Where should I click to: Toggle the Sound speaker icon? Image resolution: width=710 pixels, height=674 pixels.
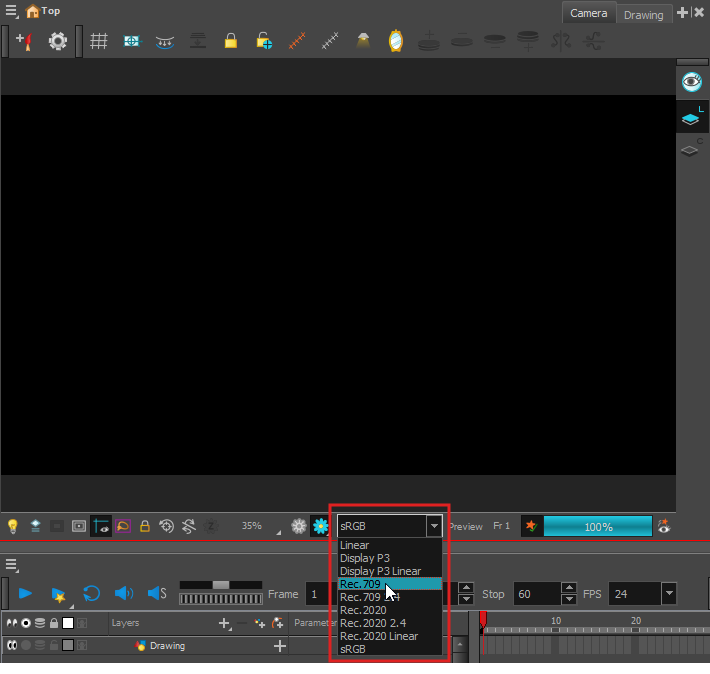(x=123, y=593)
